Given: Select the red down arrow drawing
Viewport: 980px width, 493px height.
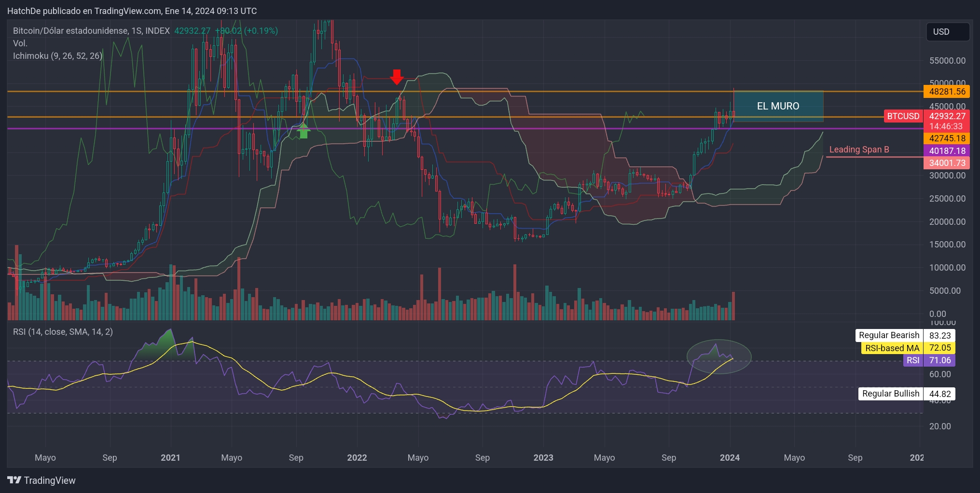Looking at the screenshot, I should tap(397, 77).
